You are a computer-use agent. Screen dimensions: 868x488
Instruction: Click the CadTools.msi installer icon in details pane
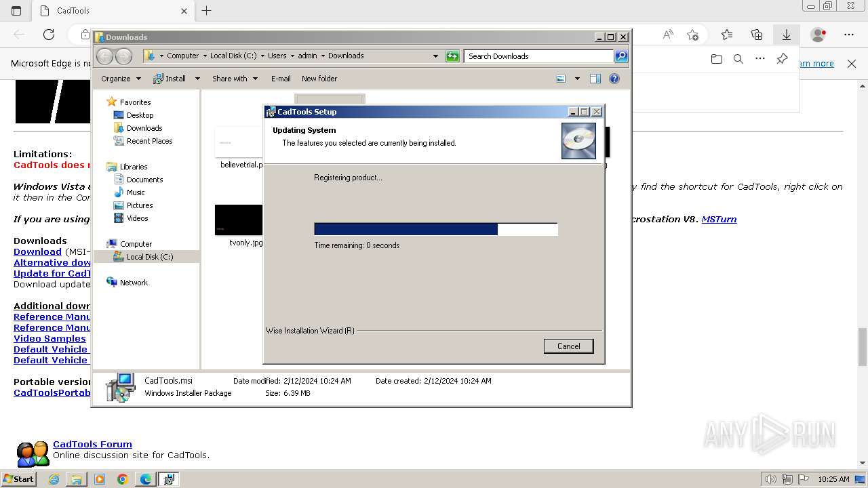point(121,387)
